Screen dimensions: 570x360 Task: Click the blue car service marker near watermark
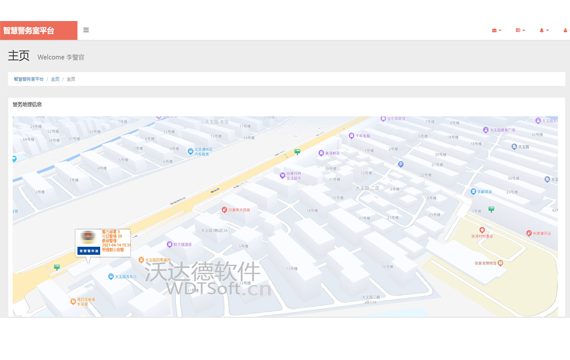click(111, 277)
